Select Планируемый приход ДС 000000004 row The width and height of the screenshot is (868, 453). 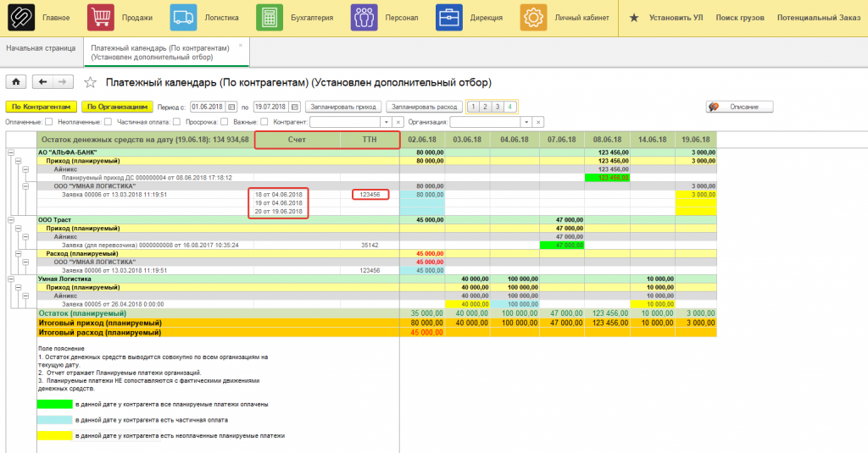pyautogui.click(x=147, y=178)
